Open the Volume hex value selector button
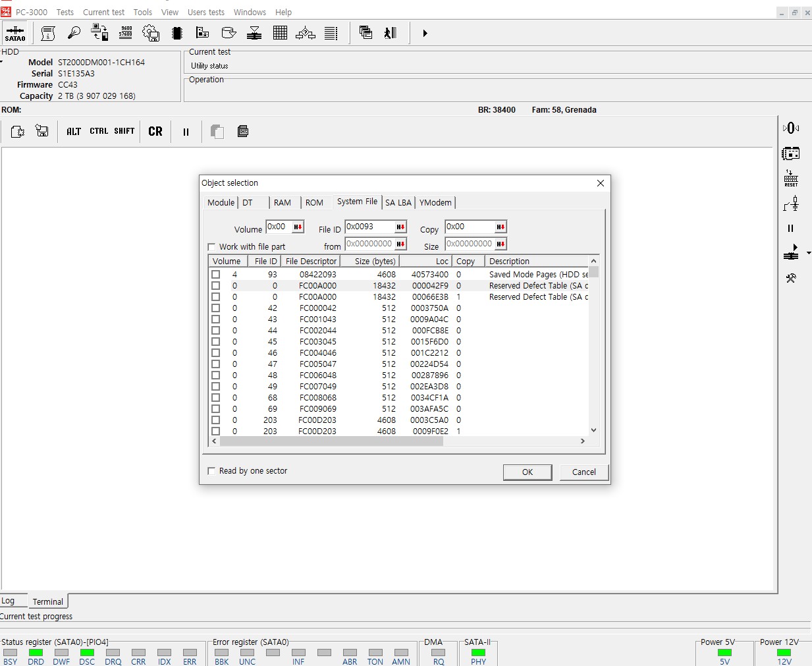812x666 pixels. (298, 227)
